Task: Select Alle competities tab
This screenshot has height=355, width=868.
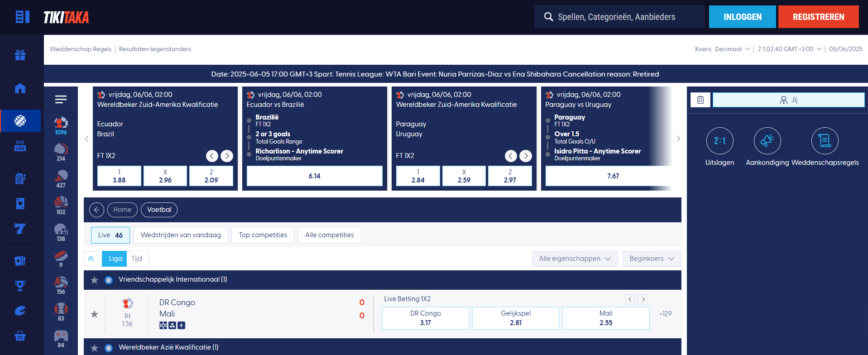Action: coord(330,235)
